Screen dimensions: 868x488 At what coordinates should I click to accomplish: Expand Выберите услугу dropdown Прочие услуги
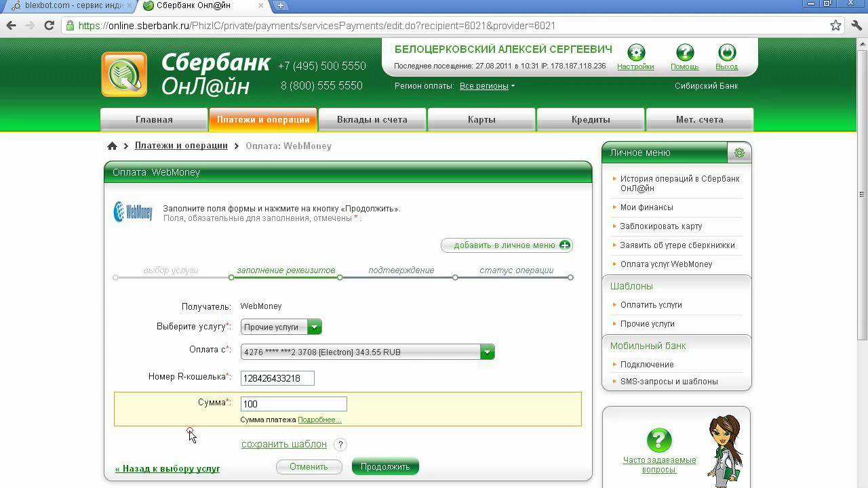(281, 327)
